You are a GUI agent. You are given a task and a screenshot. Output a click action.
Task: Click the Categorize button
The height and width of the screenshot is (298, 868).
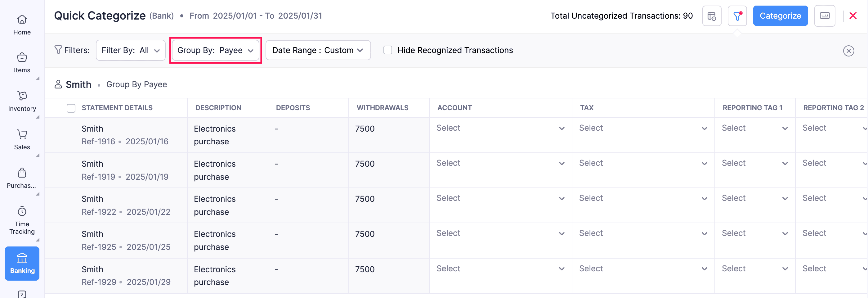pyautogui.click(x=781, y=16)
